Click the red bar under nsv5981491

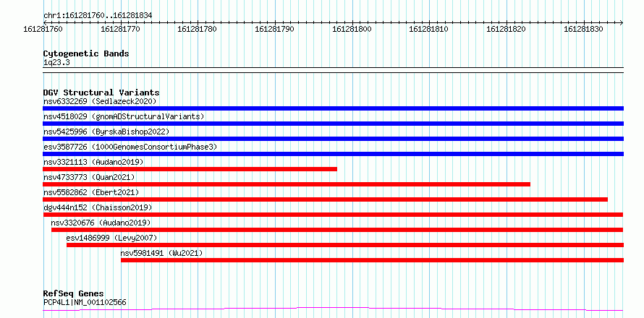(372, 260)
